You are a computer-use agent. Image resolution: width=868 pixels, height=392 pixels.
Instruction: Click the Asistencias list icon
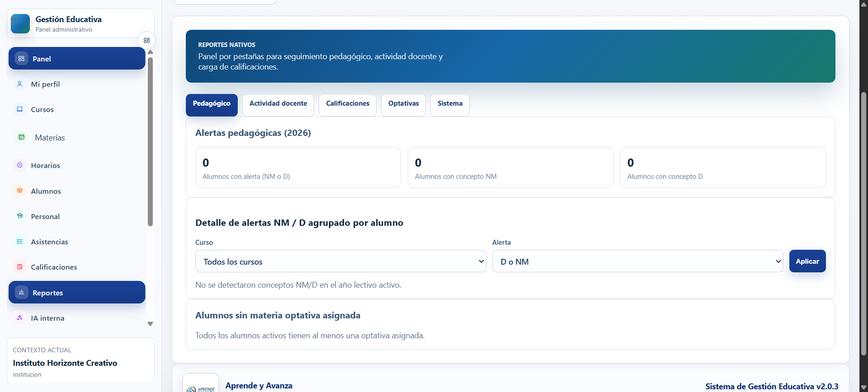coord(20,242)
